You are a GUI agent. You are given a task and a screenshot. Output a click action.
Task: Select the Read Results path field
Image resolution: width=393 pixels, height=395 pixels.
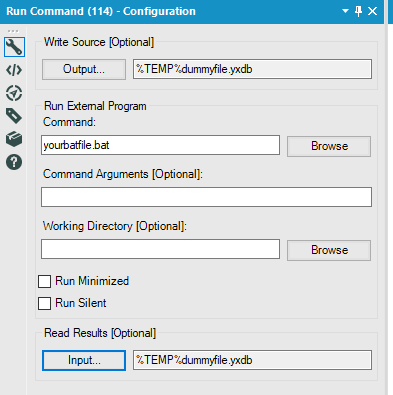pos(252,360)
